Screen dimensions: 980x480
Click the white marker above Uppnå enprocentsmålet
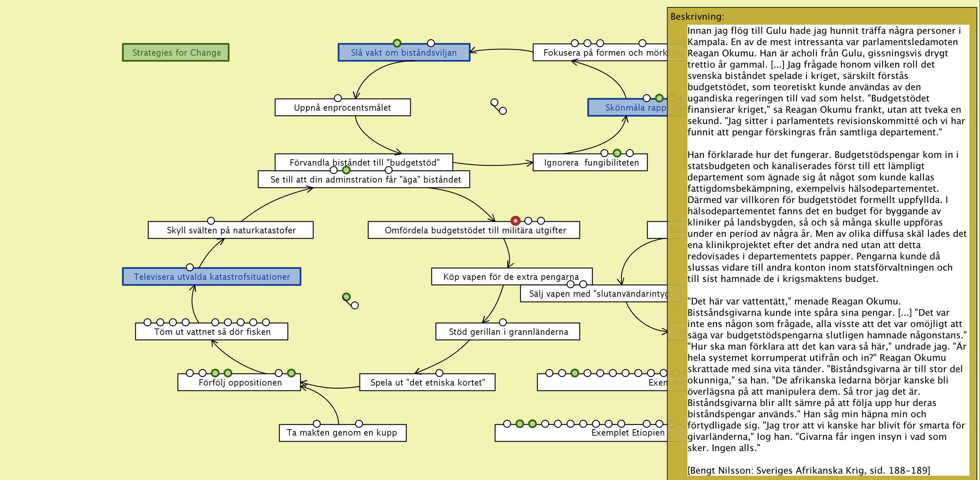click(x=337, y=98)
